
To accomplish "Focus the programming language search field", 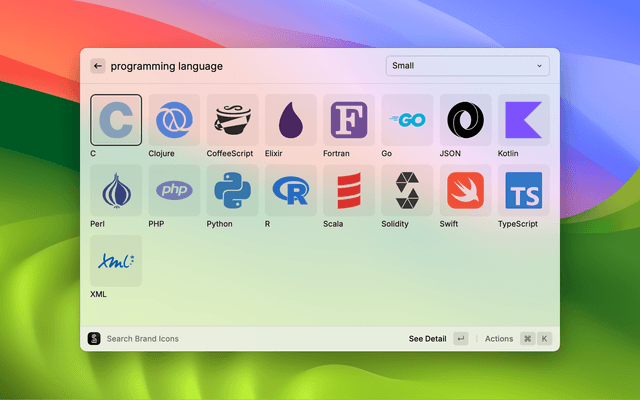I will click(240, 66).
